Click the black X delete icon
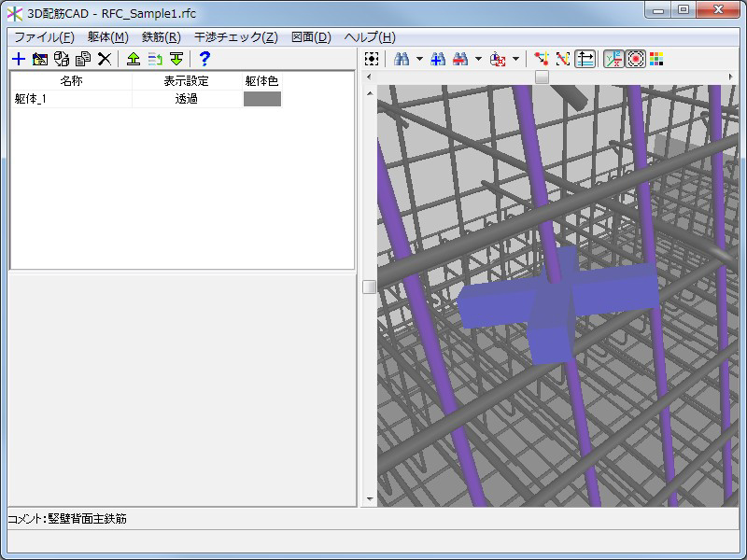Screen dimensions: 747x560 pyautogui.click(x=105, y=59)
